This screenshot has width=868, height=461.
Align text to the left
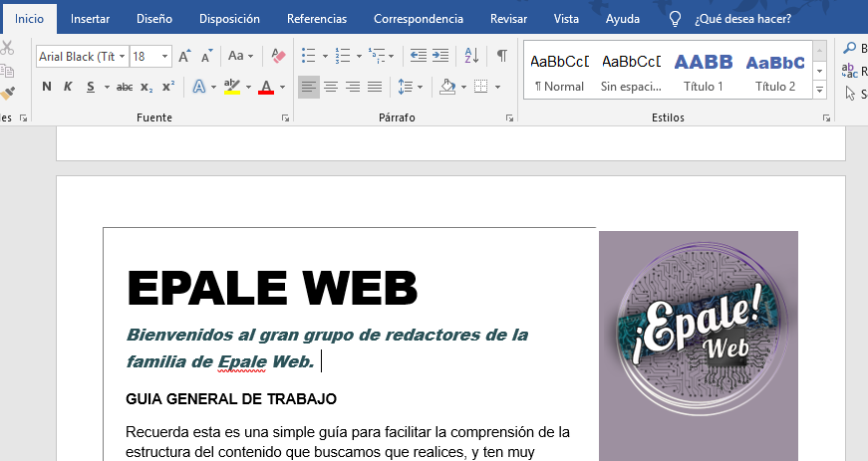[309, 87]
